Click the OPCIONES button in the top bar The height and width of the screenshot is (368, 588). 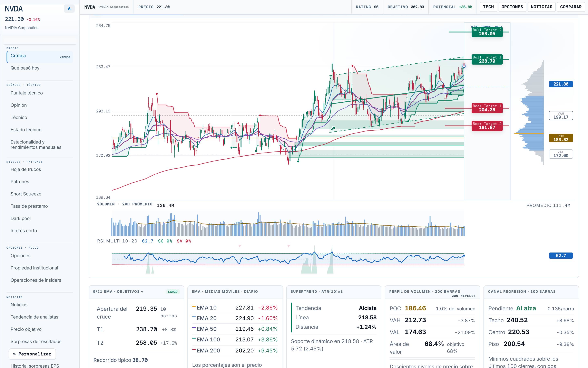[x=512, y=7]
